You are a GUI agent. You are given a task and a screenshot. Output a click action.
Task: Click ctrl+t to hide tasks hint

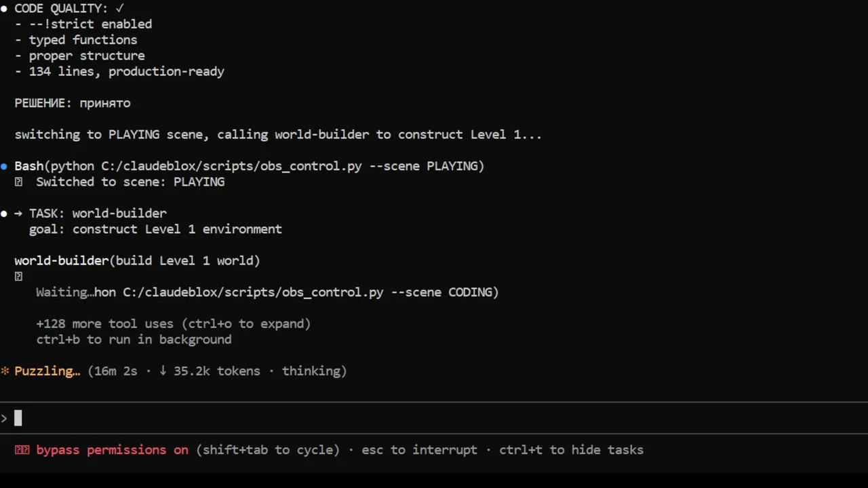point(571,450)
